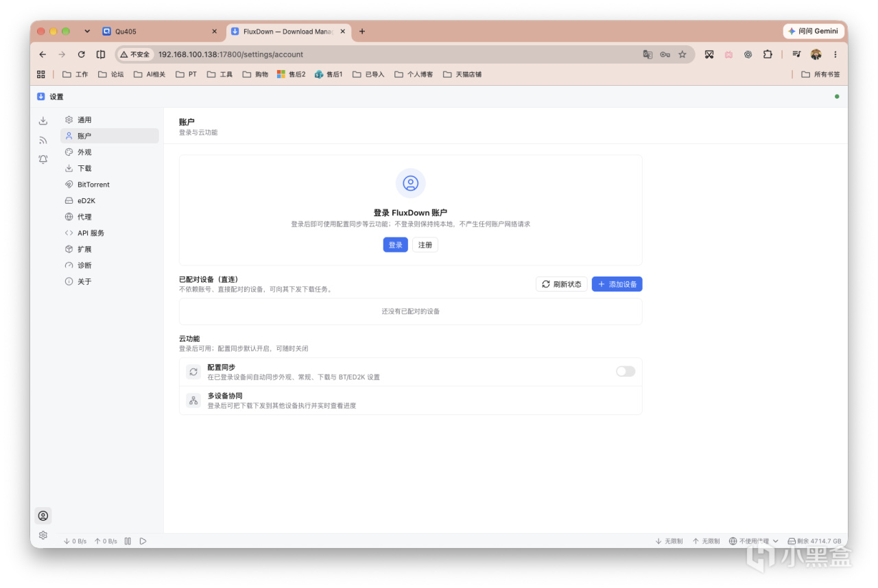Screen dimensions: 878x588
Task: Open the downloads view in the left rail
Action: pos(43,121)
